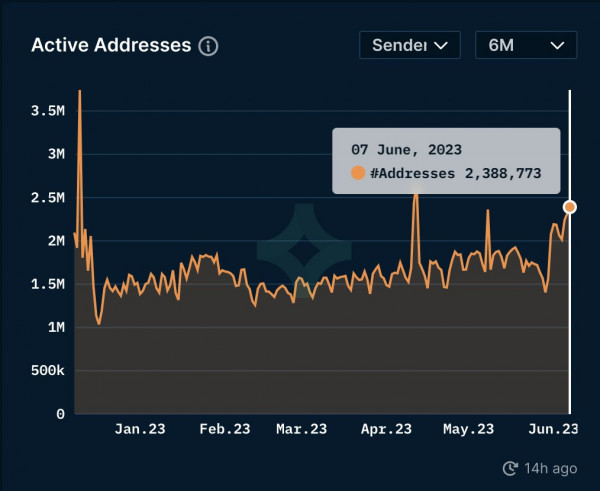The height and width of the screenshot is (491, 600).
Task: Click the Mar.23 x-axis label
Action: click(302, 429)
